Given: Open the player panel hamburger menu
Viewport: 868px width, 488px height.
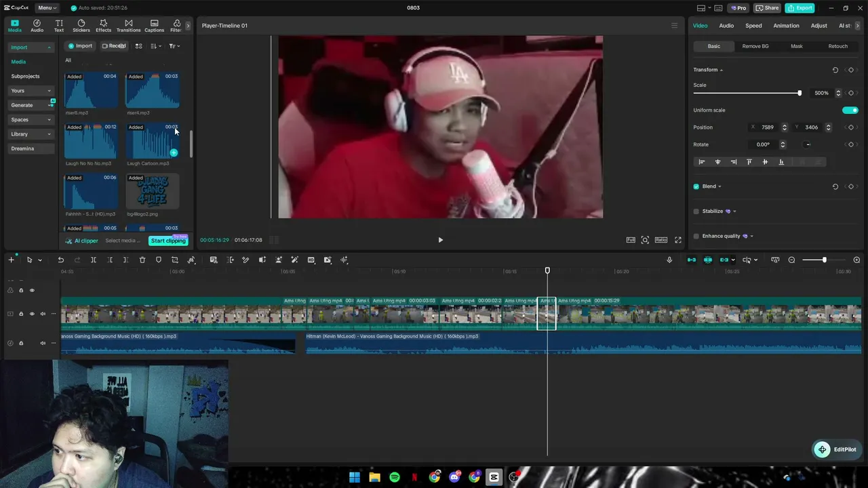Looking at the screenshot, I should (674, 26).
